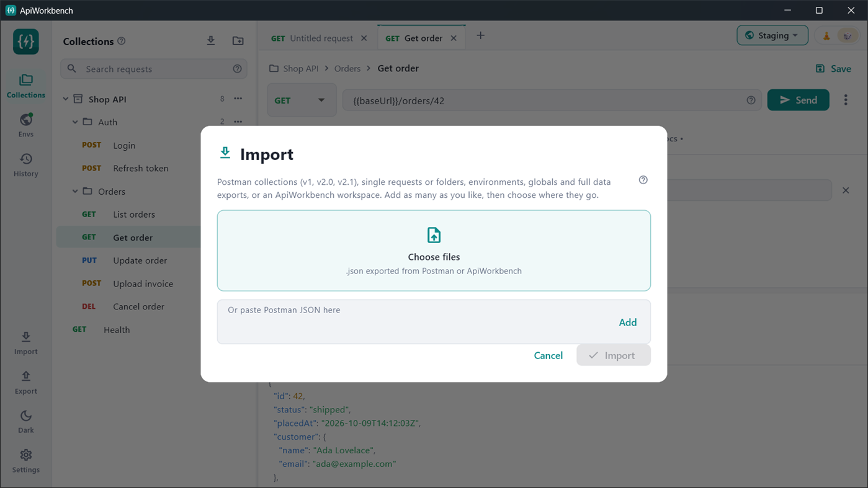
Task: Click the Search requests field
Action: click(153, 69)
